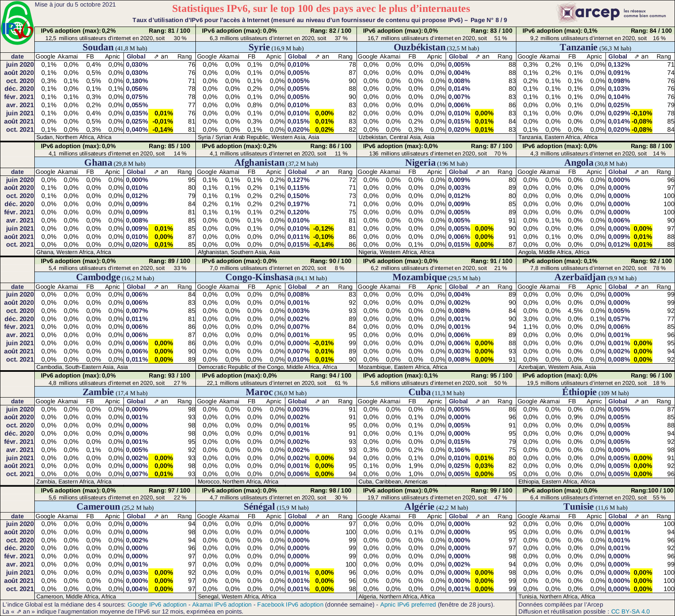
Task: Click 'Mise à jour du 5 octobre 2021'
Action: [75, 4]
